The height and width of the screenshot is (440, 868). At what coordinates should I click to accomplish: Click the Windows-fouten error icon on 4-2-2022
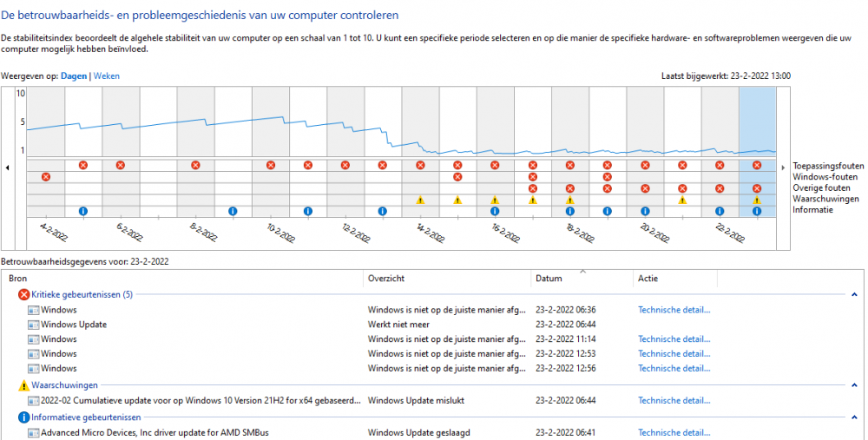point(46,177)
